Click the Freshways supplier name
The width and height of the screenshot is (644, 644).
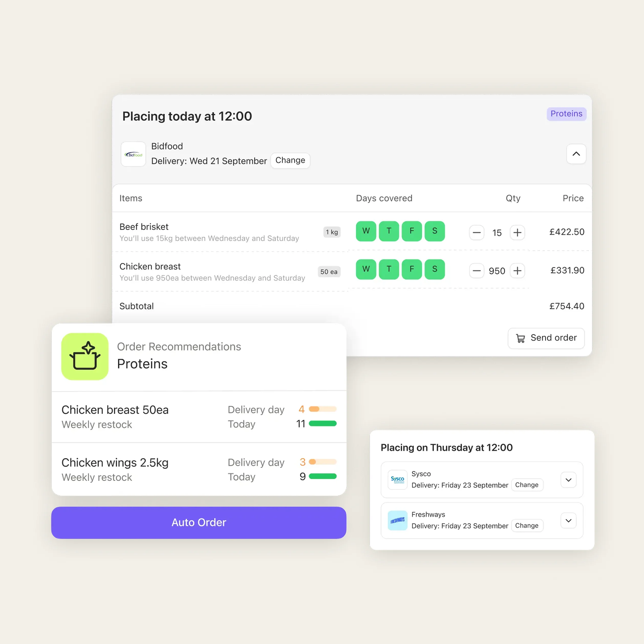pyautogui.click(x=428, y=514)
